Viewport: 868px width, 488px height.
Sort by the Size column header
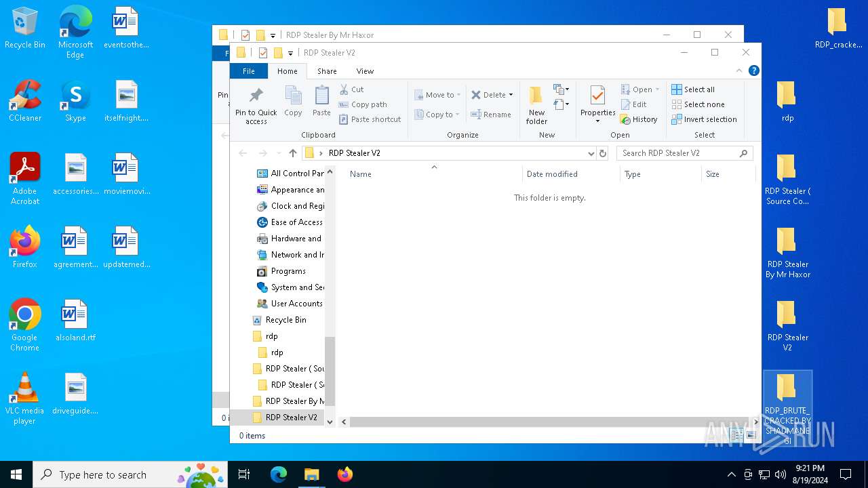coord(728,174)
